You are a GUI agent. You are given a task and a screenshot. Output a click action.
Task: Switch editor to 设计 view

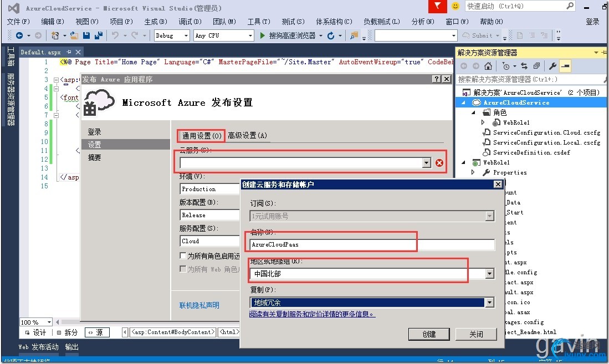35,332
